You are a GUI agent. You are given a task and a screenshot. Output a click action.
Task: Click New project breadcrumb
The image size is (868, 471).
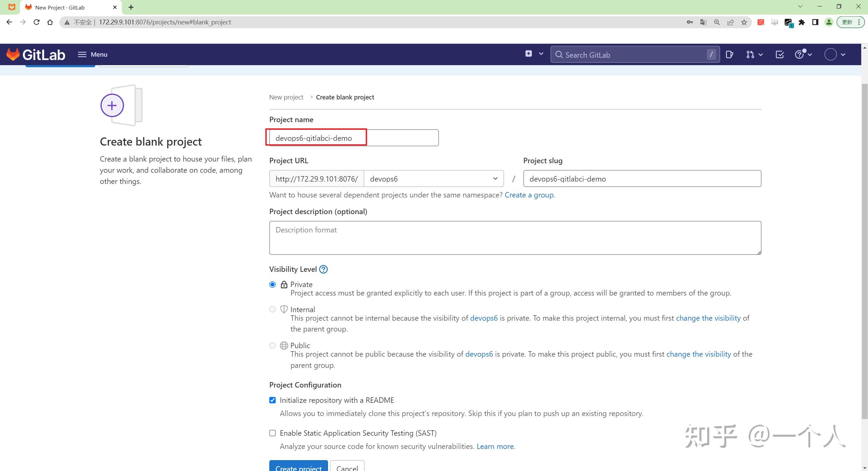286,97
